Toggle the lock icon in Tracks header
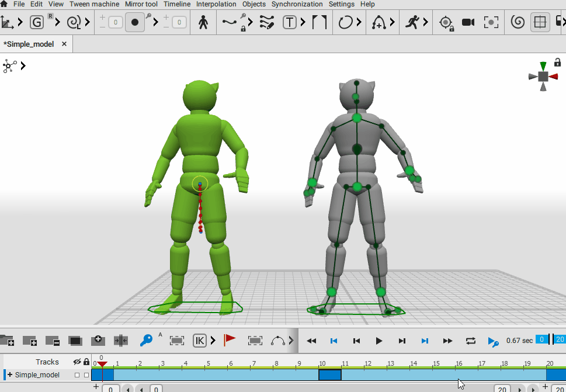 (x=86, y=362)
